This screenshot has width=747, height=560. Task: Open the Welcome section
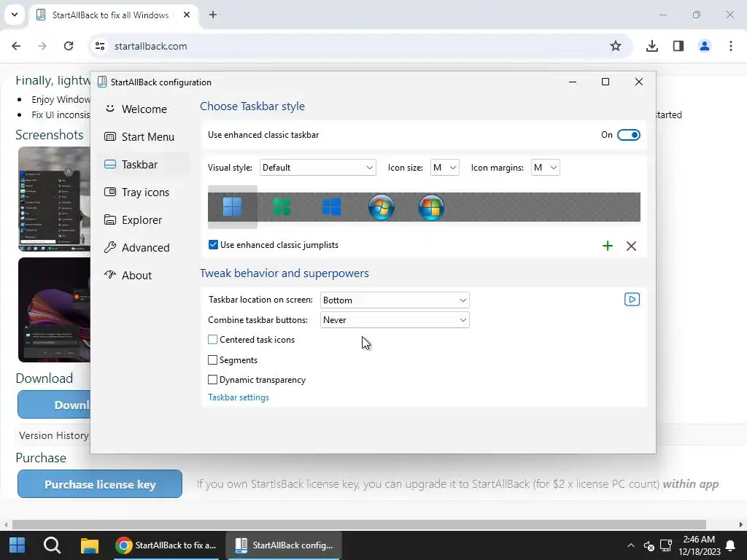click(x=143, y=109)
